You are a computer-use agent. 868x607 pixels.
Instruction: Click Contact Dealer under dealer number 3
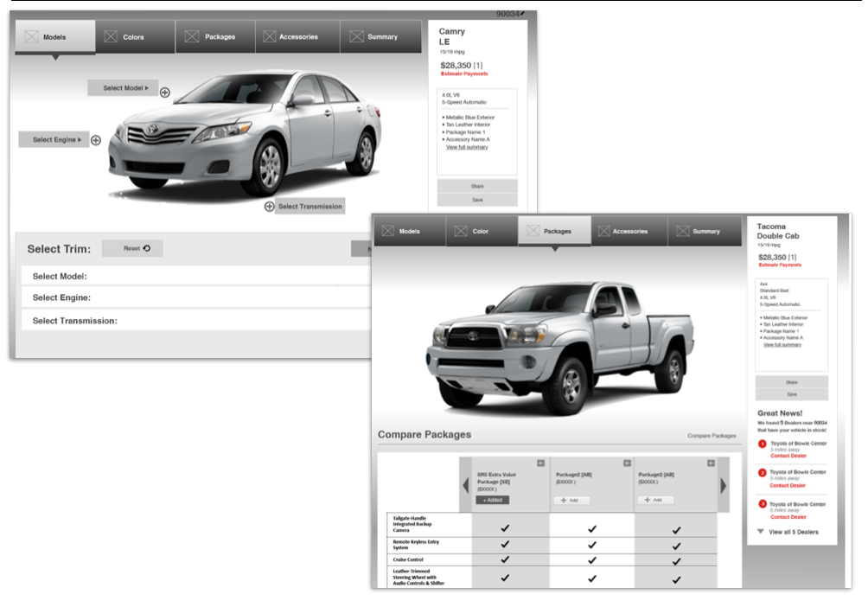(x=788, y=517)
